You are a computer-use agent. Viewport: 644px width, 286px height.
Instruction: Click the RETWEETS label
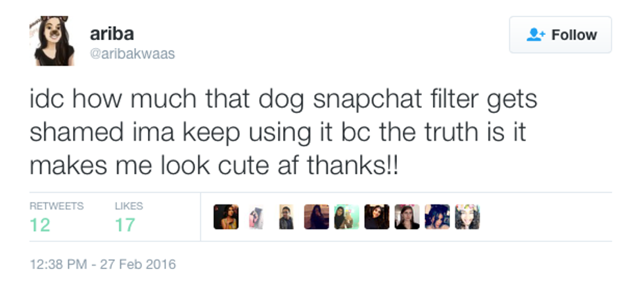tap(57, 206)
